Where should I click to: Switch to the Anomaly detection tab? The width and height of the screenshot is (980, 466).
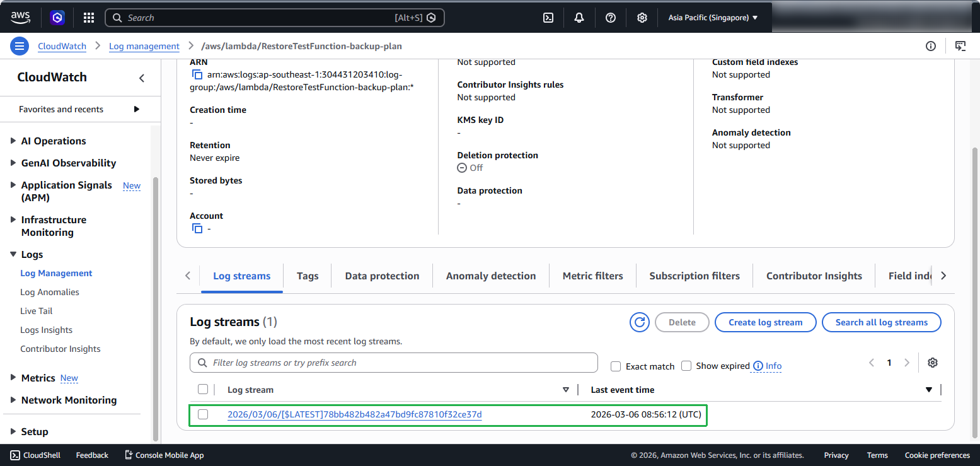click(491, 276)
